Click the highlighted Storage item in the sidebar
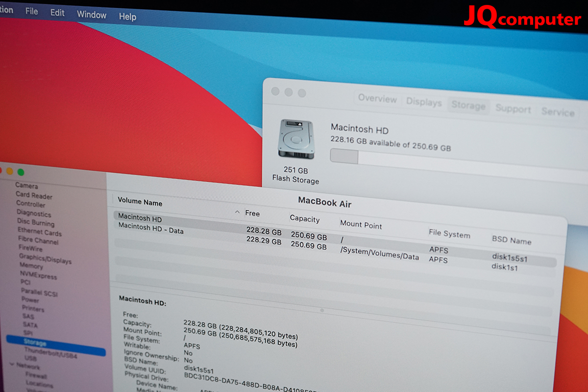The height and width of the screenshot is (392, 588). click(x=56, y=345)
